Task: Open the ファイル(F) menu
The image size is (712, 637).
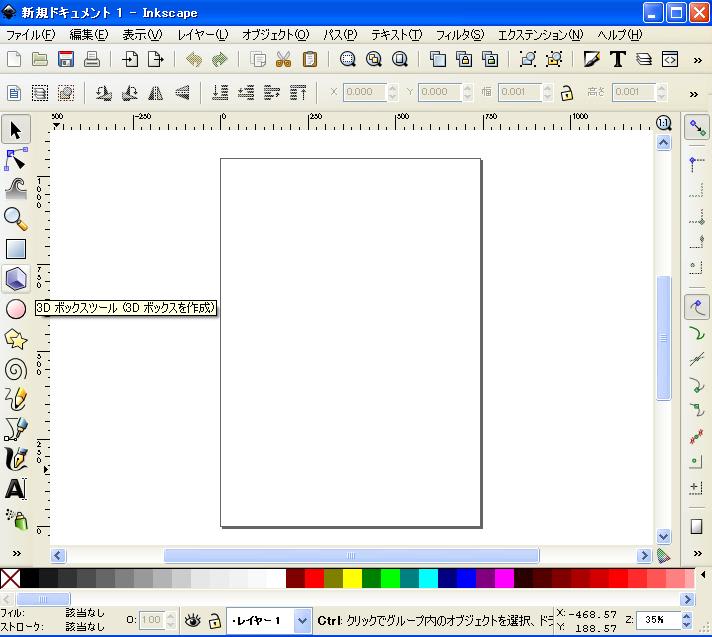Action: pos(30,35)
